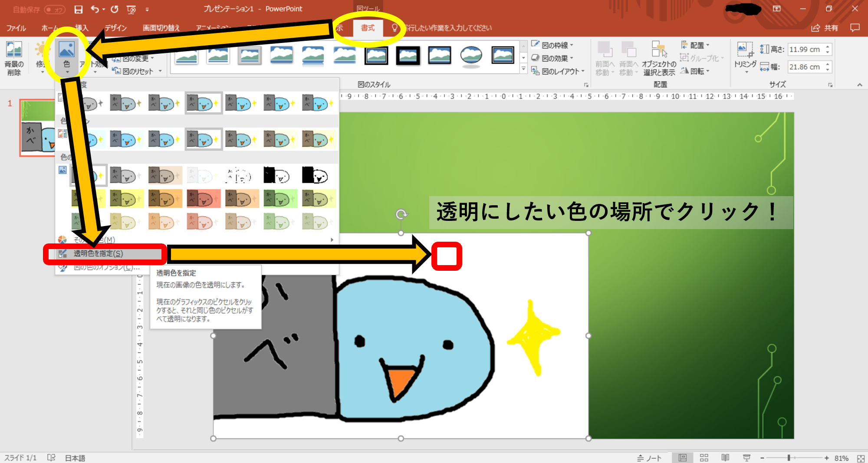
Task: Click the lightbulb tell-me icon
Action: pos(395,28)
